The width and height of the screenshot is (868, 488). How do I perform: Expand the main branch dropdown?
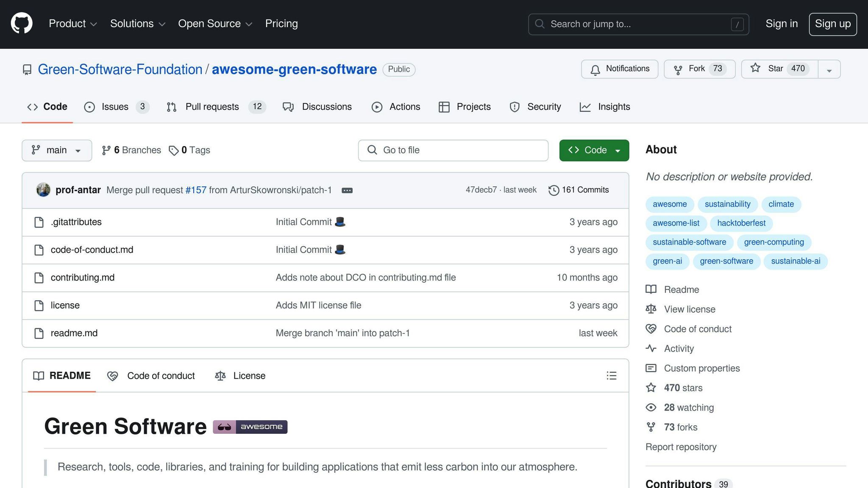[56, 150]
